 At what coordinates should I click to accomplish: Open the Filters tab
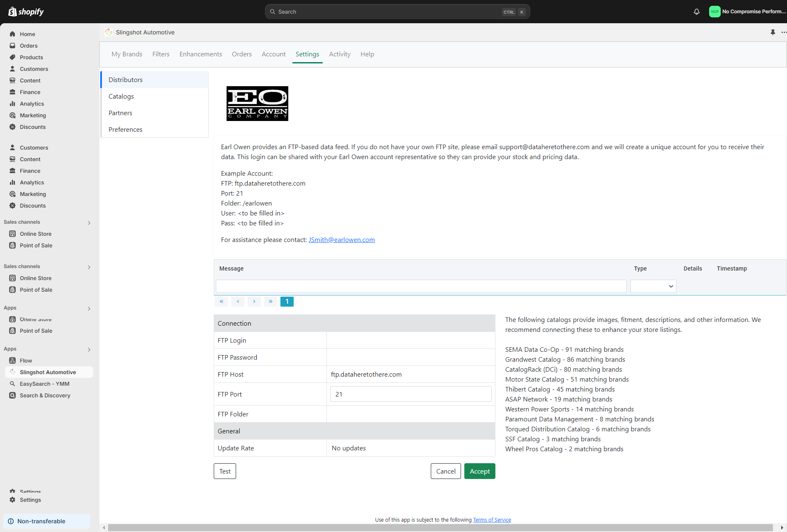point(161,54)
